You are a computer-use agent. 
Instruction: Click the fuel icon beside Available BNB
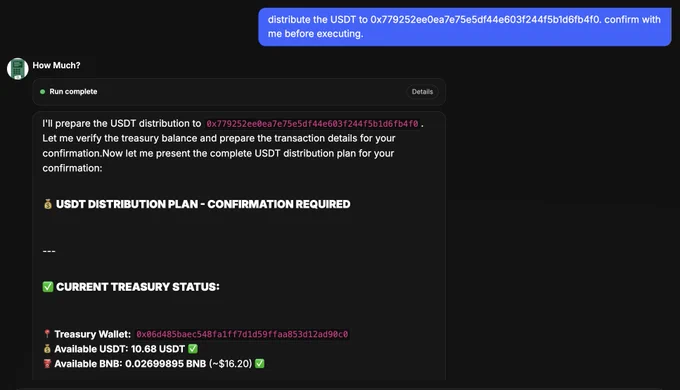click(x=47, y=364)
